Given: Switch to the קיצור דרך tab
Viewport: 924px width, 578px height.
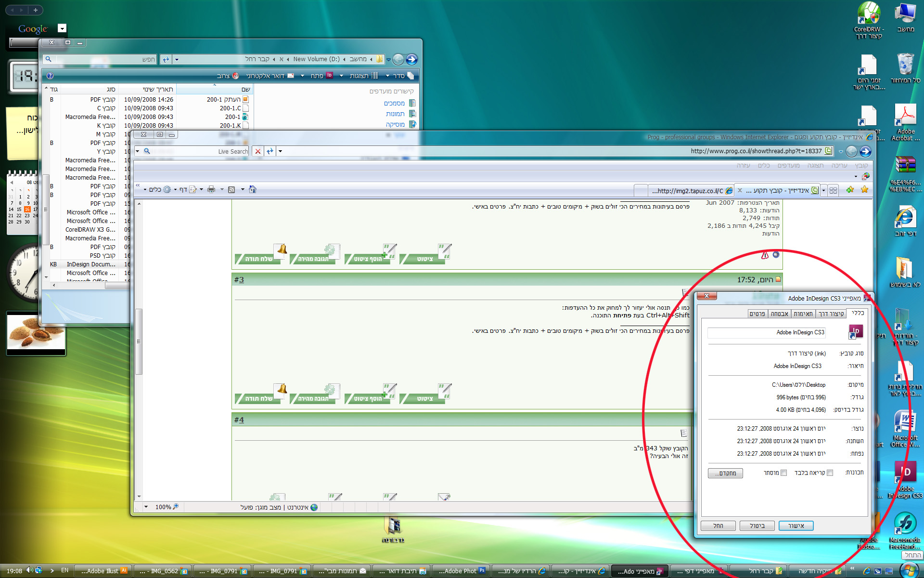Looking at the screenshot, I should pos(831,314).
